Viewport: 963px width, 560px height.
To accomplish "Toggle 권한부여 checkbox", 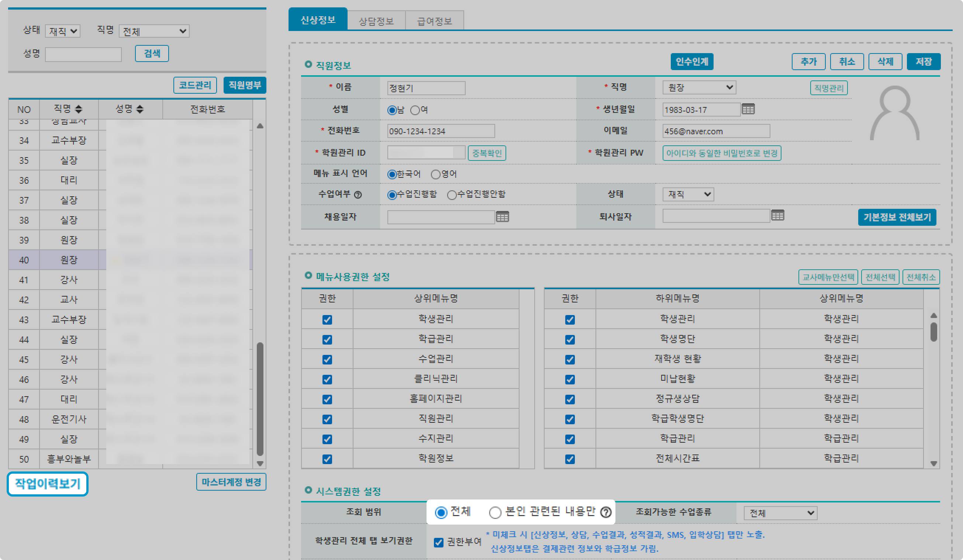I will pos(439,542).
